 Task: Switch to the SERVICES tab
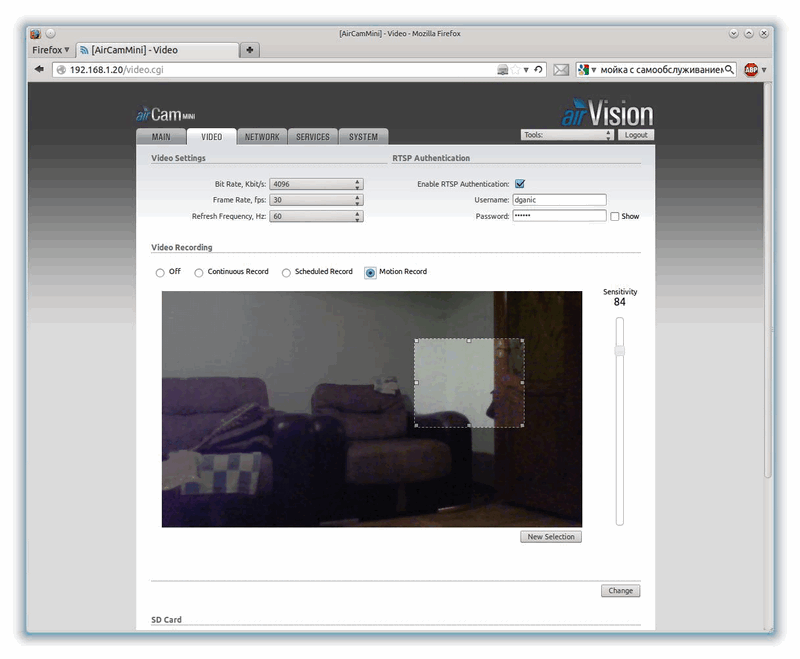pos(313,137)
